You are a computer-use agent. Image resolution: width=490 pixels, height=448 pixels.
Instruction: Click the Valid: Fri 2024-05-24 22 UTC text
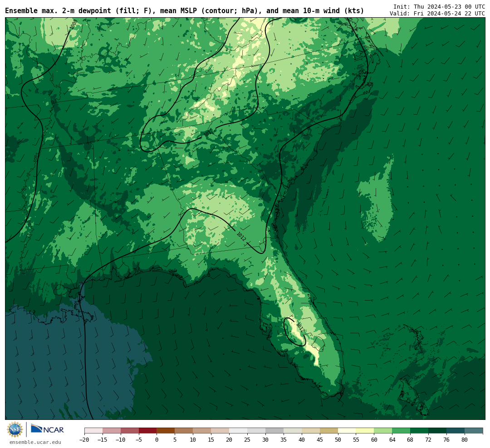[437, 14]
